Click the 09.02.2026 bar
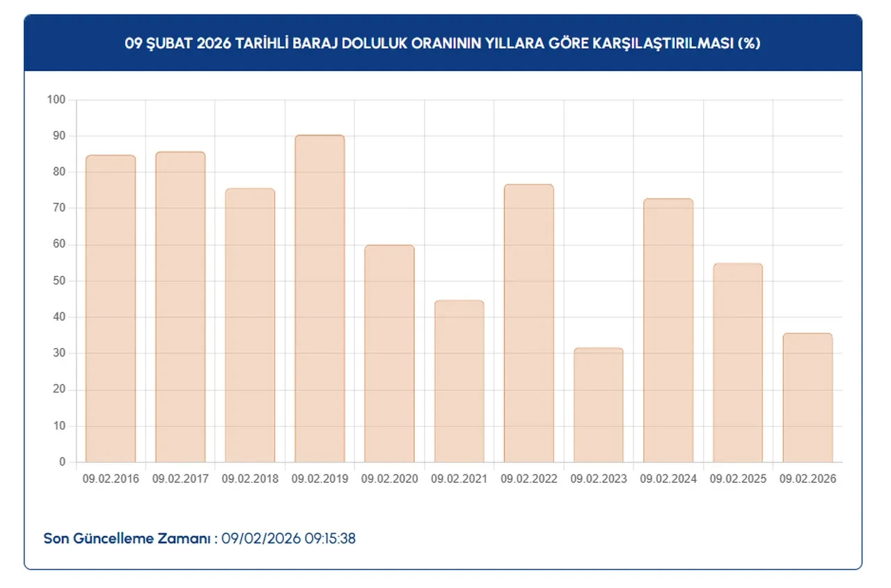Screen dimensions: 891x588 pos(807,397)
